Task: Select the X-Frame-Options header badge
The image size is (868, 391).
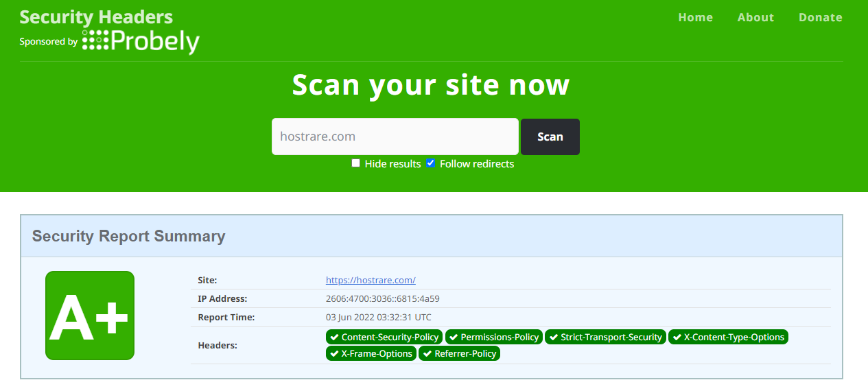Action: [371, 353]
